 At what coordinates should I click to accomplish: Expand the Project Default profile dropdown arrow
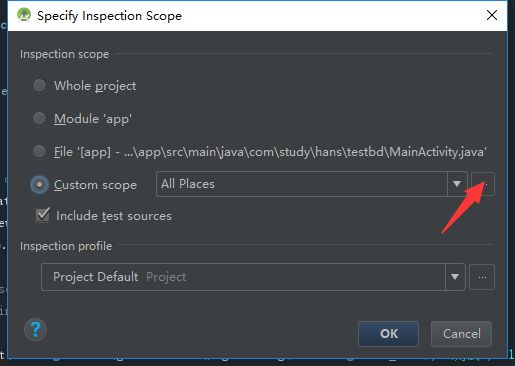[455, 277]
